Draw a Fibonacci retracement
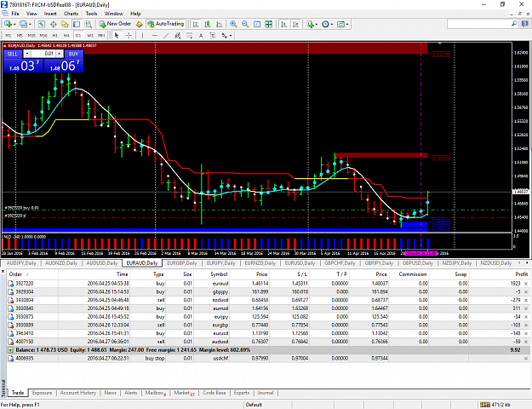 coord(189,35)
